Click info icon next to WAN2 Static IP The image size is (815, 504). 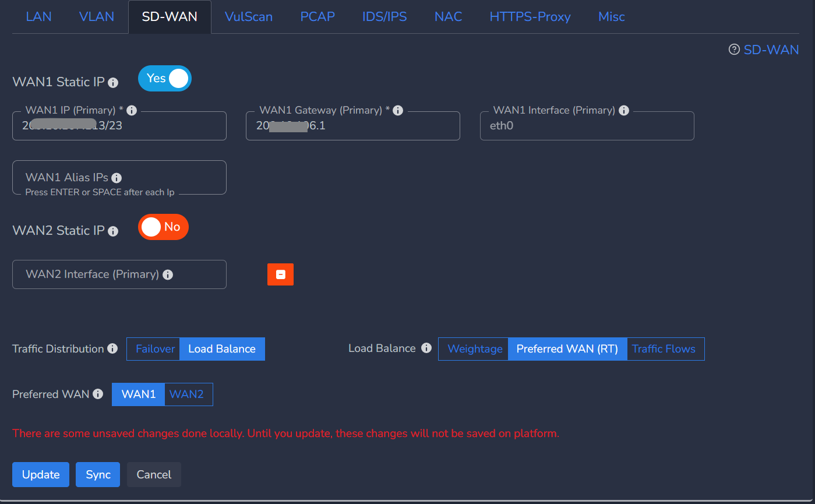point(113,231)
